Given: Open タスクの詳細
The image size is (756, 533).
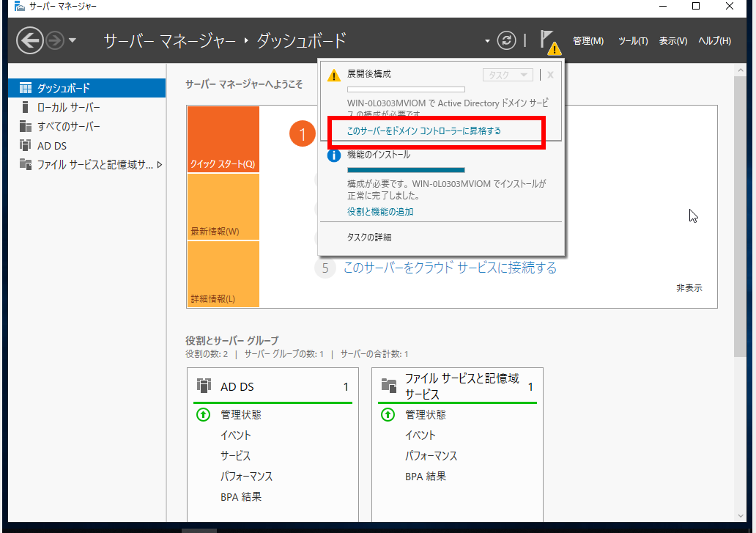Looking at the screenshot, I should pyautogui.click(x=368, y=238).
